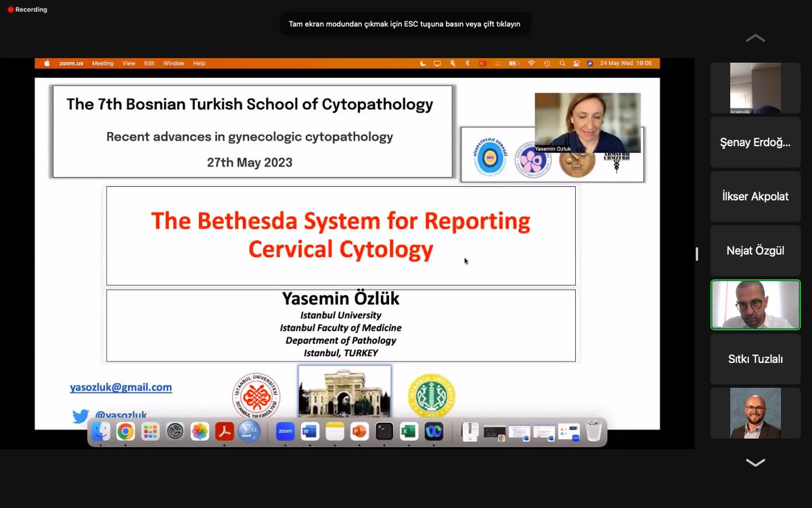Expand more participants using the bottom chevron
The image size is (812, 508).
pyautogui.click(x=754, y=463)
